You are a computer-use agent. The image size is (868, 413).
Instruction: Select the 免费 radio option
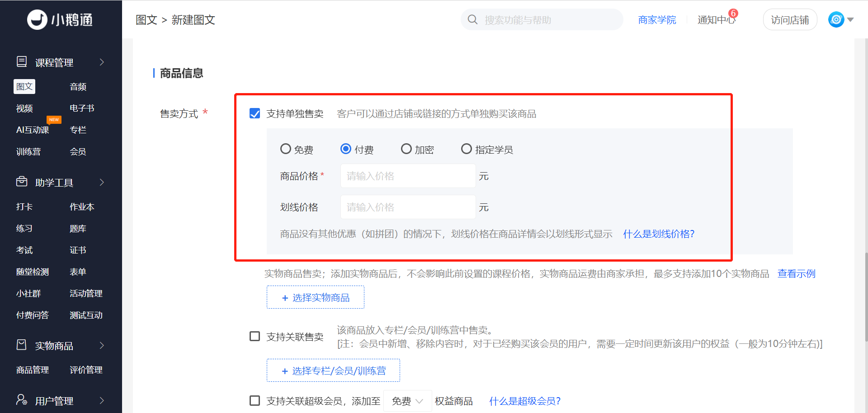[286, 149]
